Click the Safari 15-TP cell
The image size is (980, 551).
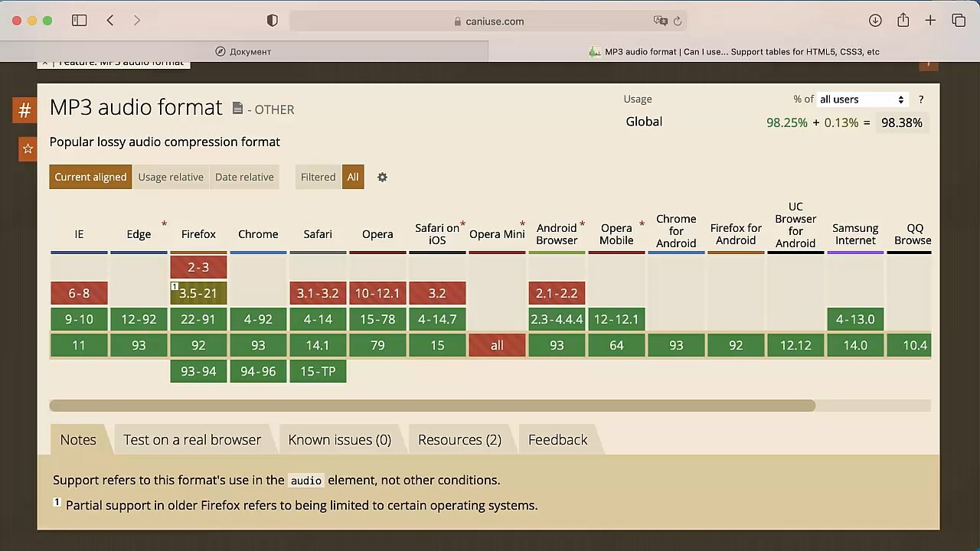[318, 371]
